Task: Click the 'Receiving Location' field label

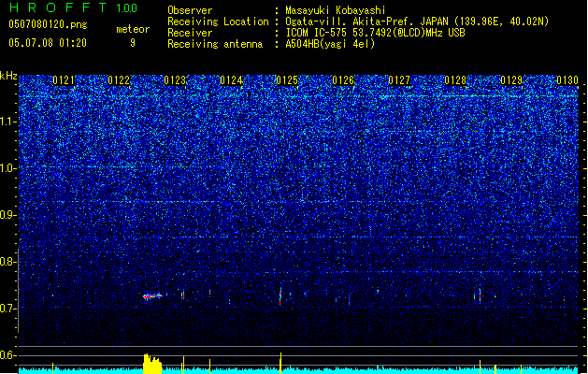Action: pos(218,22)
